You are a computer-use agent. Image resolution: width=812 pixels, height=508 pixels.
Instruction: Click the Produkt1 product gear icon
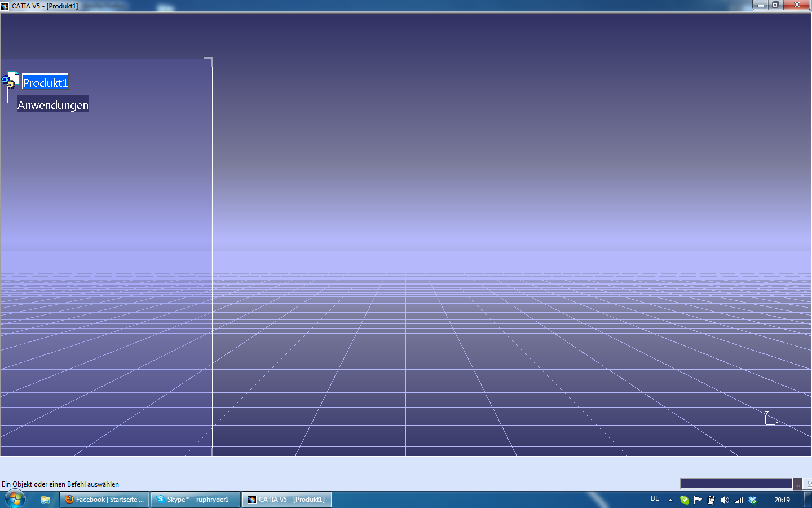click(11, 80)
